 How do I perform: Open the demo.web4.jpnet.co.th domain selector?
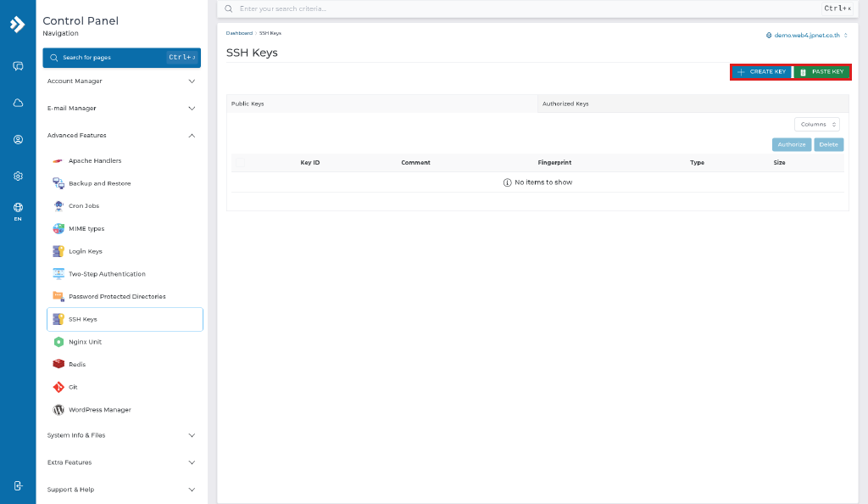pos(807,35)
